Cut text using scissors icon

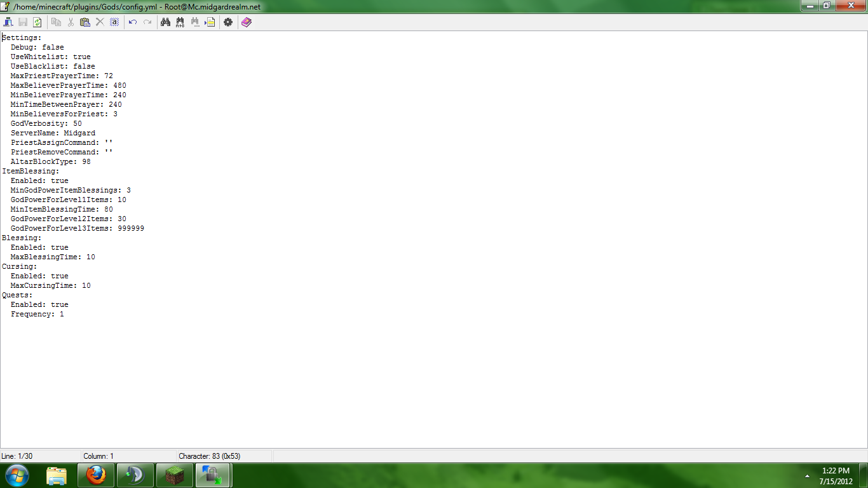[70, 22]
